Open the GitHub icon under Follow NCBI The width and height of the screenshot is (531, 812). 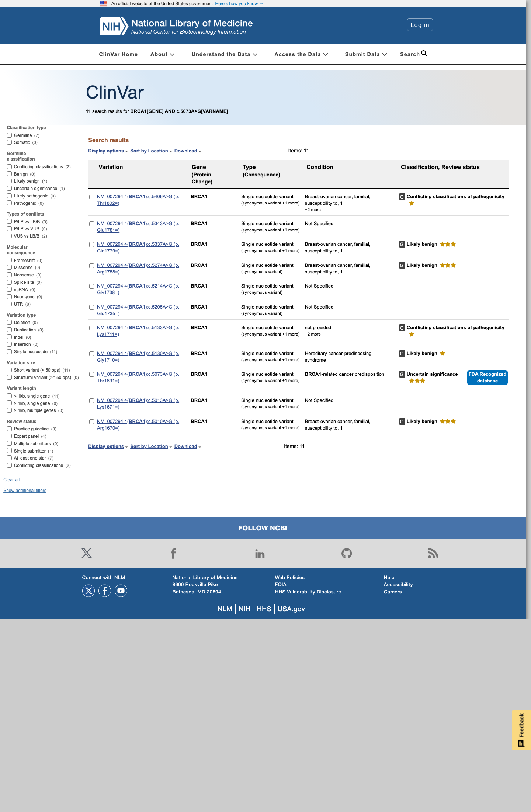347,553
